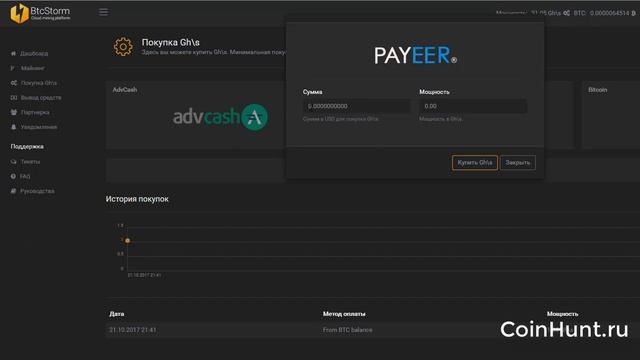Click the Майнинг sidebar icon

coord(13,68)
